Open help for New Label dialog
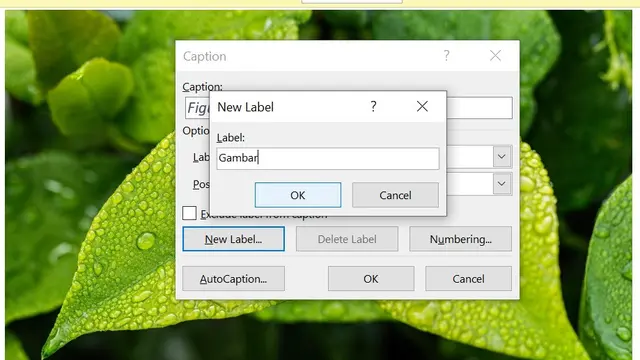This screenshot has height=360, width=640. coord(373,107)
